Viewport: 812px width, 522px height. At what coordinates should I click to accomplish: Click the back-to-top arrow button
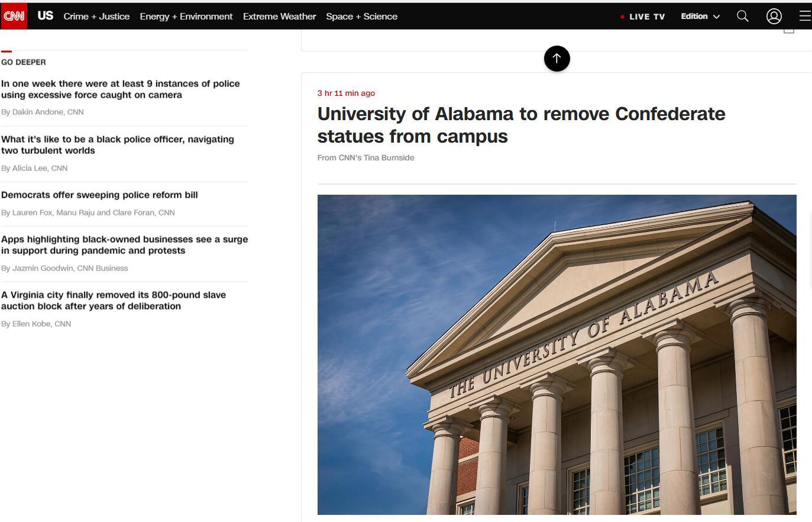[557, 58]
